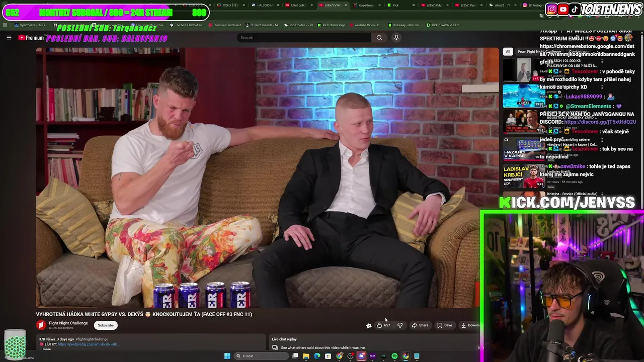Viewport: 644px width, 362px height.
Task: Switch to the HAL3000 browser tab
Action: pos(265,5)
